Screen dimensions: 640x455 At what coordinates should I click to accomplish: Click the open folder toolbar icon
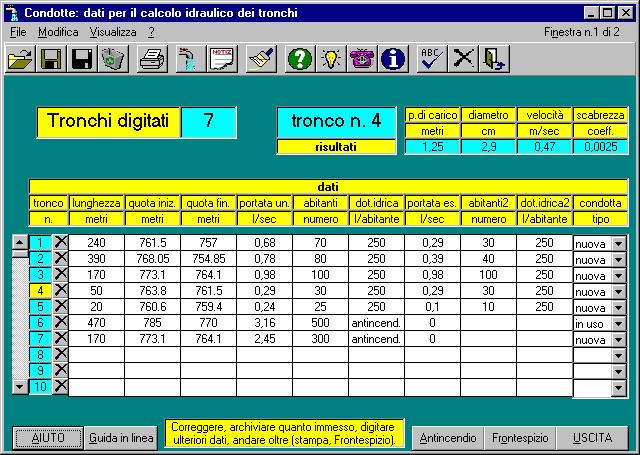point(20,59)
